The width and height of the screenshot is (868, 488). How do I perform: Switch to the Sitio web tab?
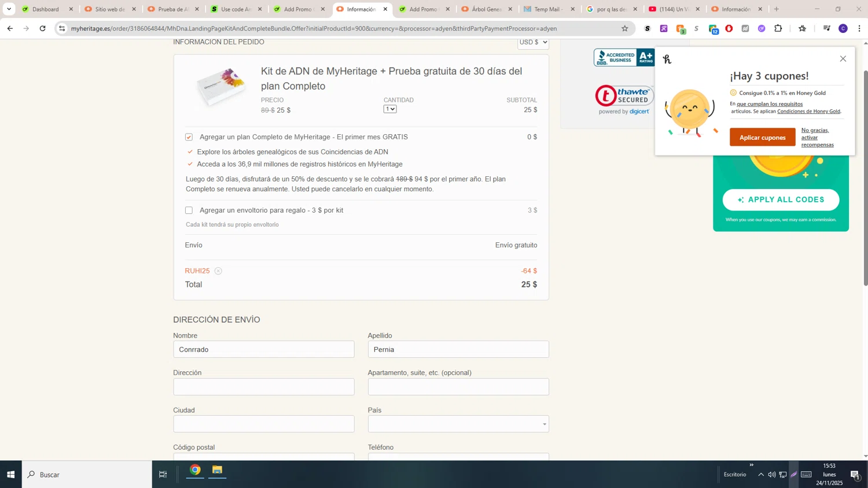109,9
